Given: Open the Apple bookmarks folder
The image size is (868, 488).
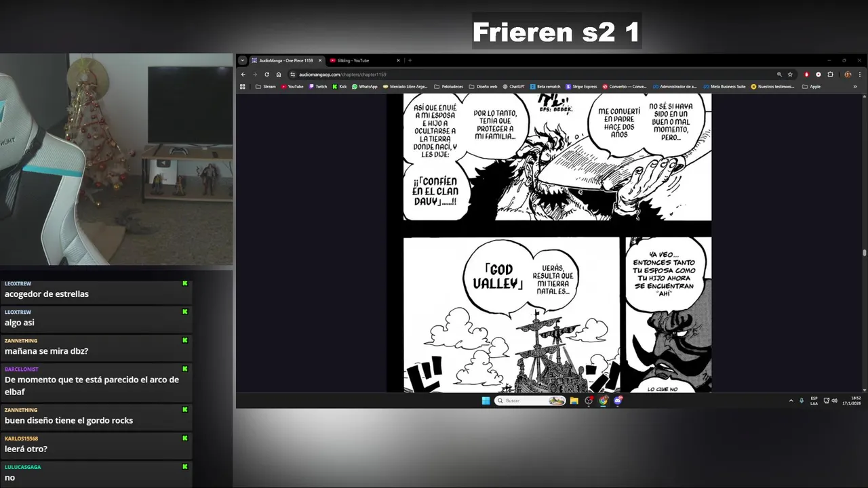Looking at the screenshot, I should (x=811, y=87).
